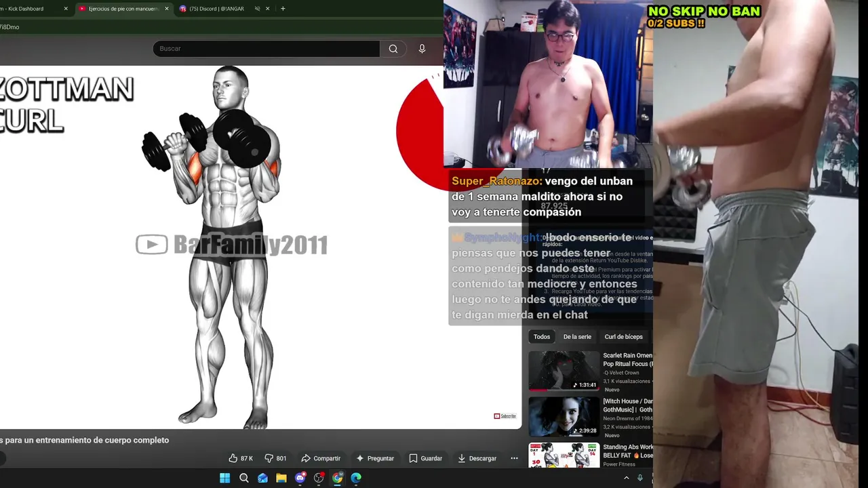
Task: Close the Discord @!ANGAR tab
Action: coord(268,9)
